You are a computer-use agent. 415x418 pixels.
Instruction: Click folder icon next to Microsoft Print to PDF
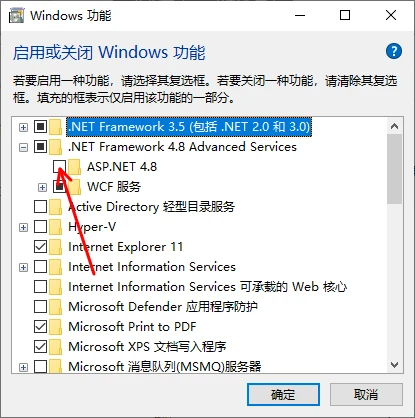[x=55, y=327]
